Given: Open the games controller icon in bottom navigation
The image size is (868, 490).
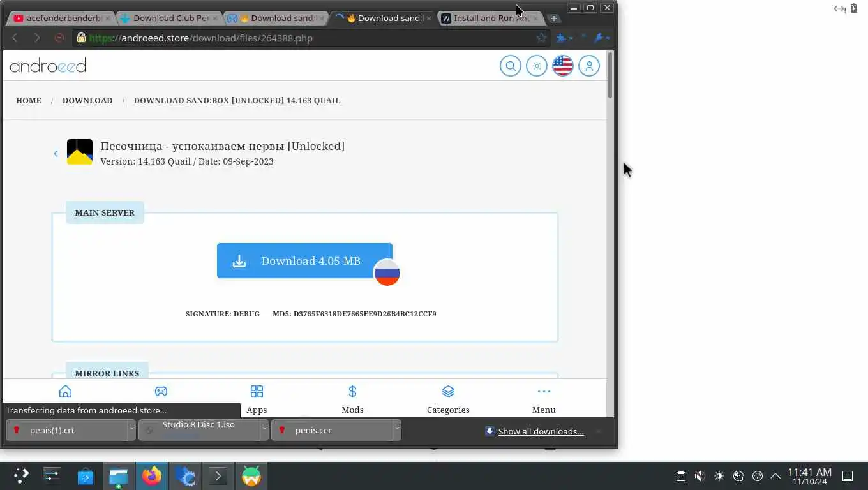Looking at the screenshot, I should 161,392.
